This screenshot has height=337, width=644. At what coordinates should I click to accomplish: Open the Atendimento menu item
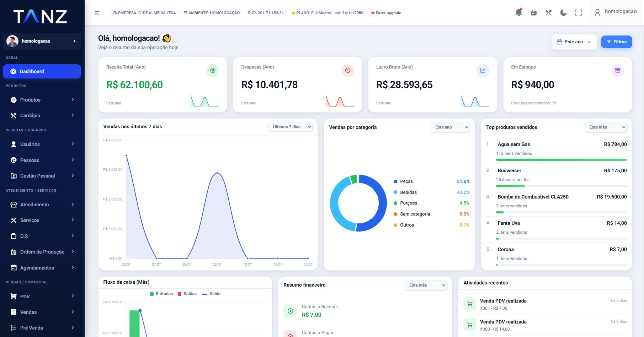pos(42,205)
